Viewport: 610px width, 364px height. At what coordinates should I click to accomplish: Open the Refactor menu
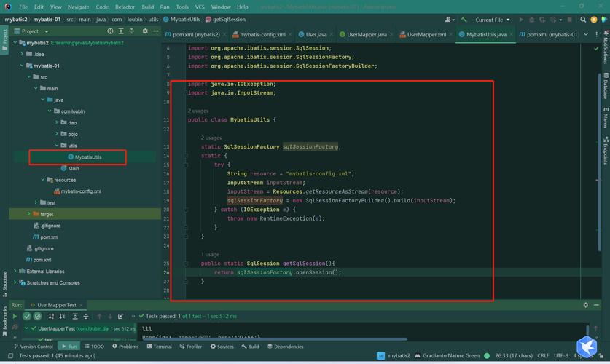coord(125,7)
